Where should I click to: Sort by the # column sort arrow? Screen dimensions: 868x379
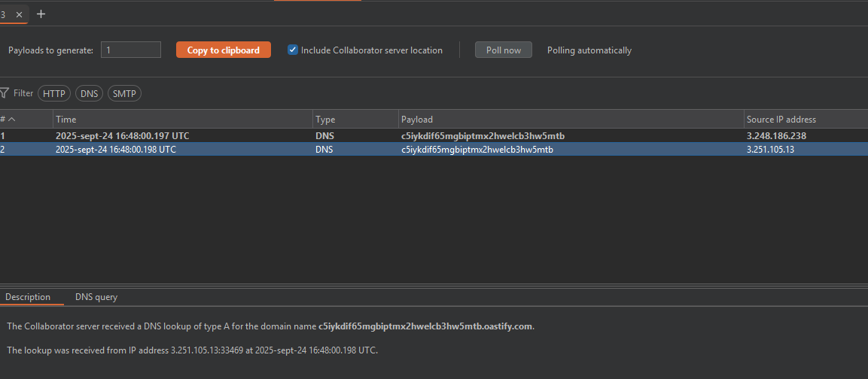tap(11, 120)
